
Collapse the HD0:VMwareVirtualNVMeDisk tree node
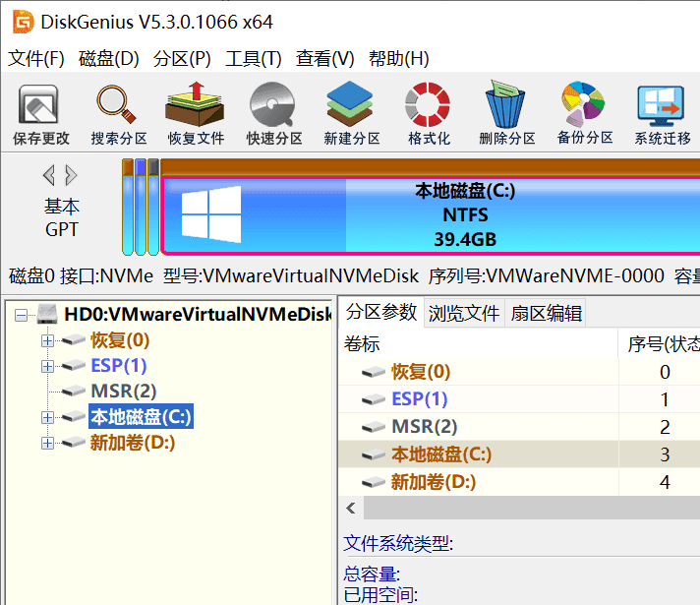(21, 316)
